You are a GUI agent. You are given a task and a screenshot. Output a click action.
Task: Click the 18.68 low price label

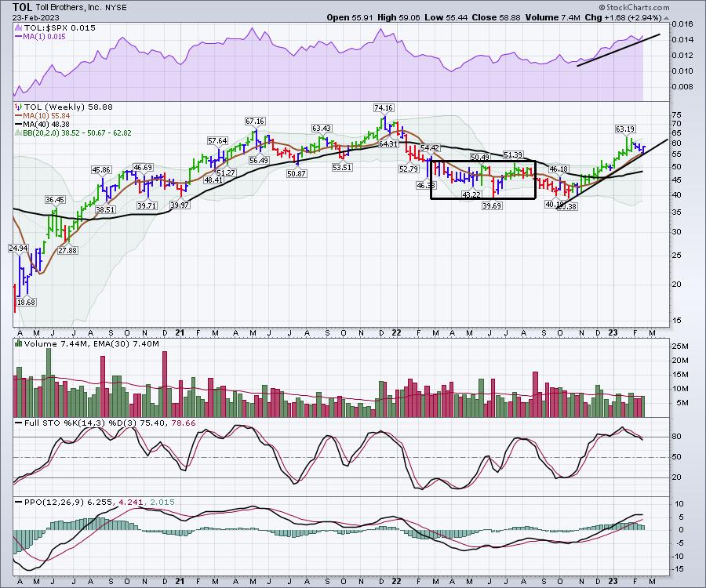pos(28,301)
